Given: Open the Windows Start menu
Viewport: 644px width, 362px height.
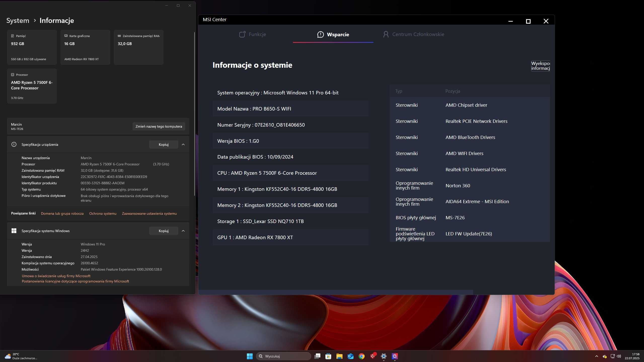Looking at the screenshot, I should coord(250,356).
